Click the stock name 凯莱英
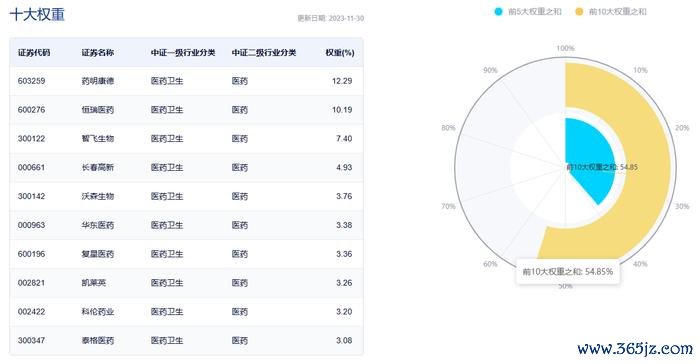Image resolution: width=700 pixels, height=364 pixels. point(93,283)
